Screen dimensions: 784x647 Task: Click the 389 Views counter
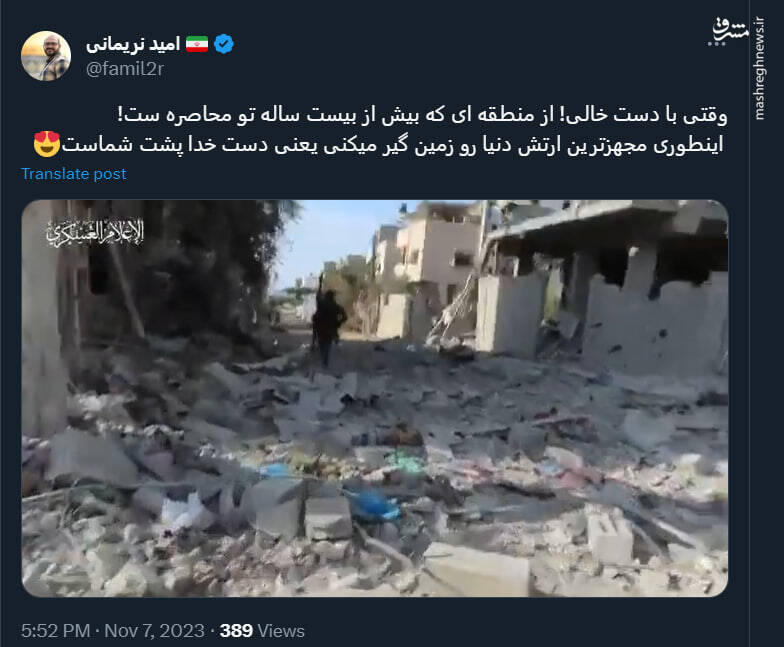(x=262, y=630)
